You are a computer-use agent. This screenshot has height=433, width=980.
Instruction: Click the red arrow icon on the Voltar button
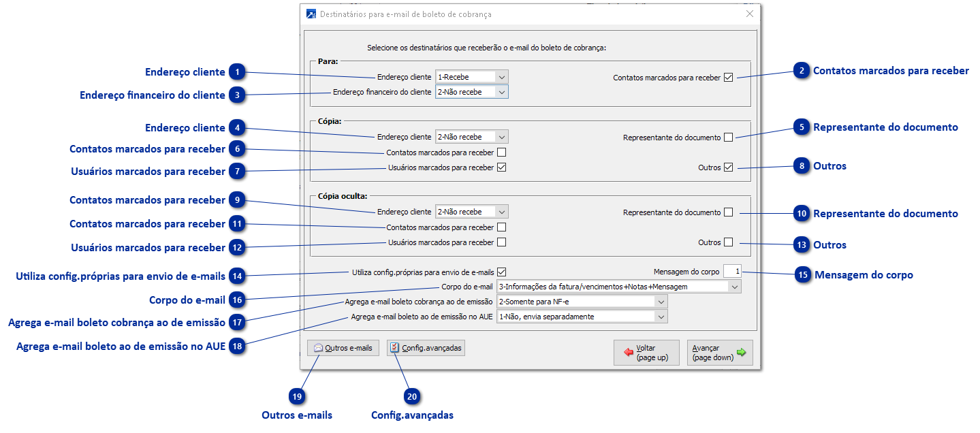629,352
